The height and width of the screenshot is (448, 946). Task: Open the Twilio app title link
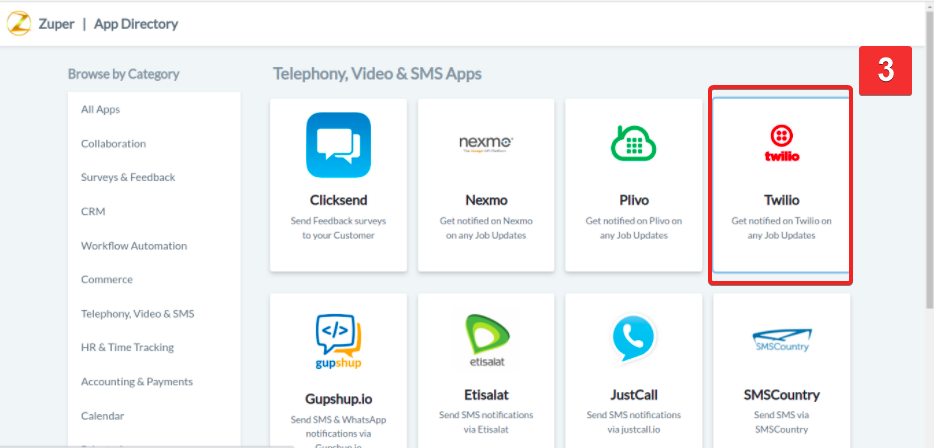[781, 200]
